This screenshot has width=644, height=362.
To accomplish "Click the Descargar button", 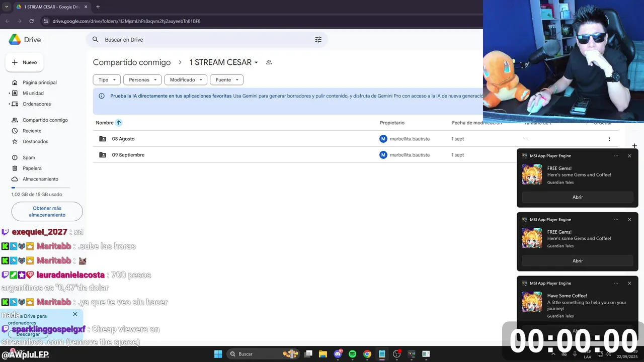I will coord(28,334).
